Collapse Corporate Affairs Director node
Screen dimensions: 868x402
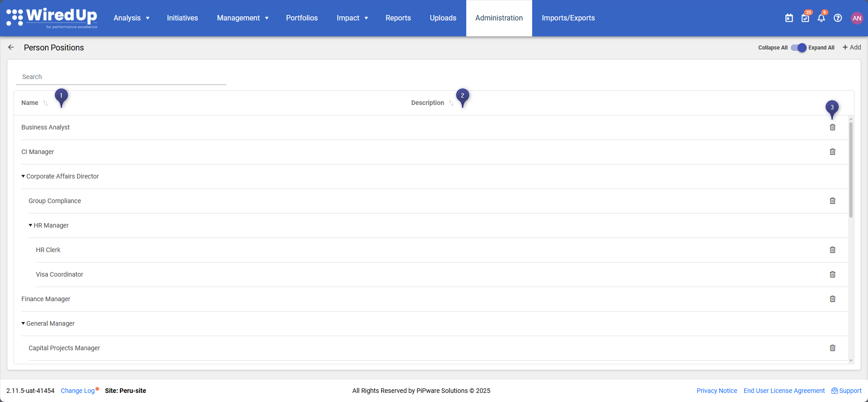point(23,176)
